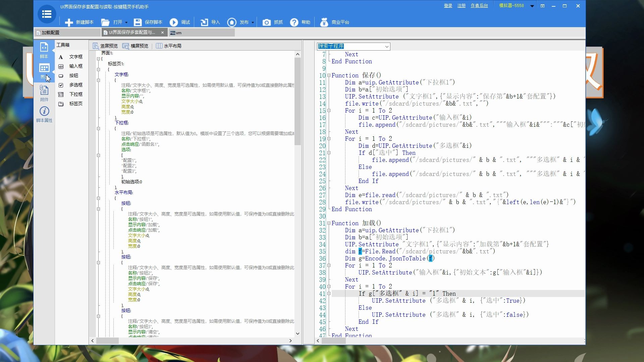
Task: Collapse the 选项 list block
Action: coord(98,156)
